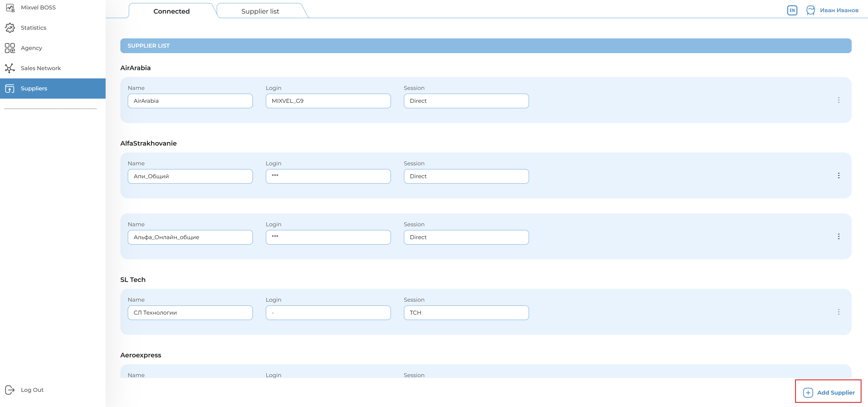The image size is (868, 407).
Task: Click the Suppliers sidebar icon
Action: click(x=10, y=89)
